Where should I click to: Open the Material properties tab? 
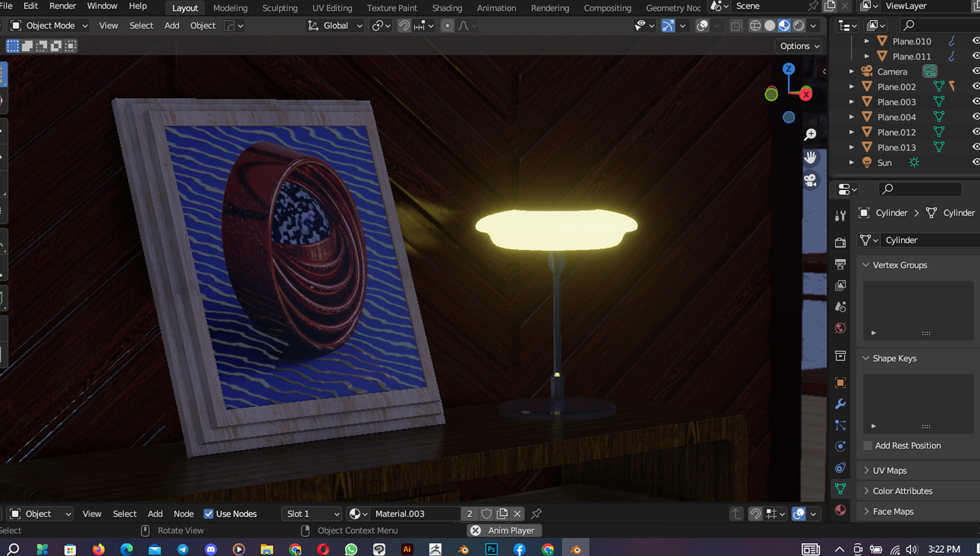pyautogui.click(x=840, y=510)
